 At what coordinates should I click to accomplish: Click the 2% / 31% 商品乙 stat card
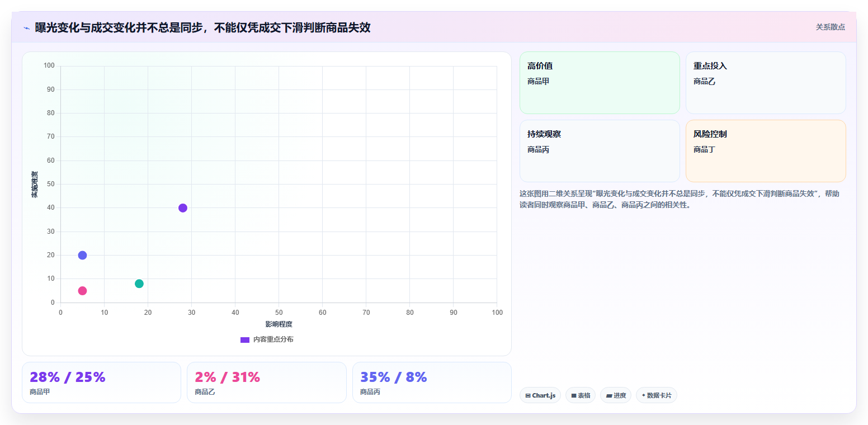[267, 382]
